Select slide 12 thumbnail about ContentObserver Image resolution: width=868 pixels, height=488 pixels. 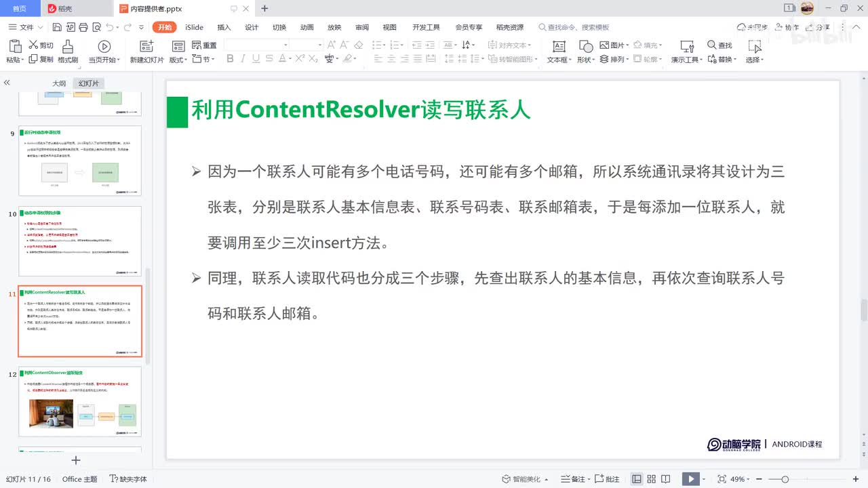point(80,401)
